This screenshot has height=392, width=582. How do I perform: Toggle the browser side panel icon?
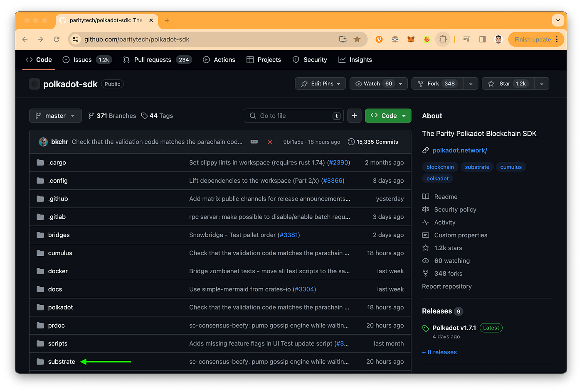(483, 39)
